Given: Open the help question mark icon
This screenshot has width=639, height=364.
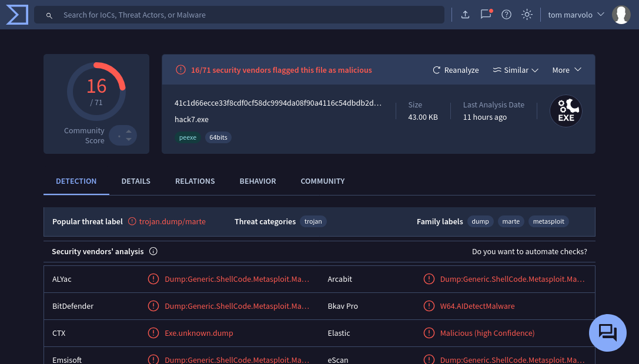Looking at the screenshot, I should [506, 15].
